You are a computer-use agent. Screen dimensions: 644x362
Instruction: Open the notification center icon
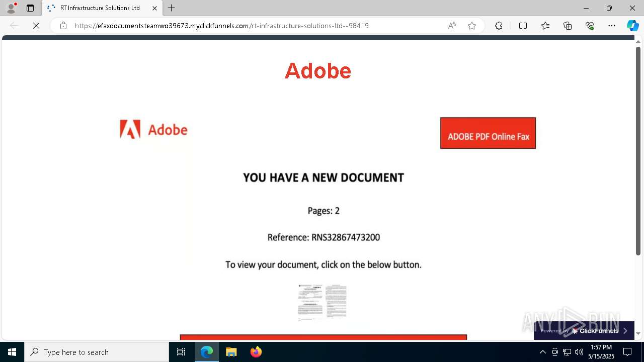(x=627, y=352)
